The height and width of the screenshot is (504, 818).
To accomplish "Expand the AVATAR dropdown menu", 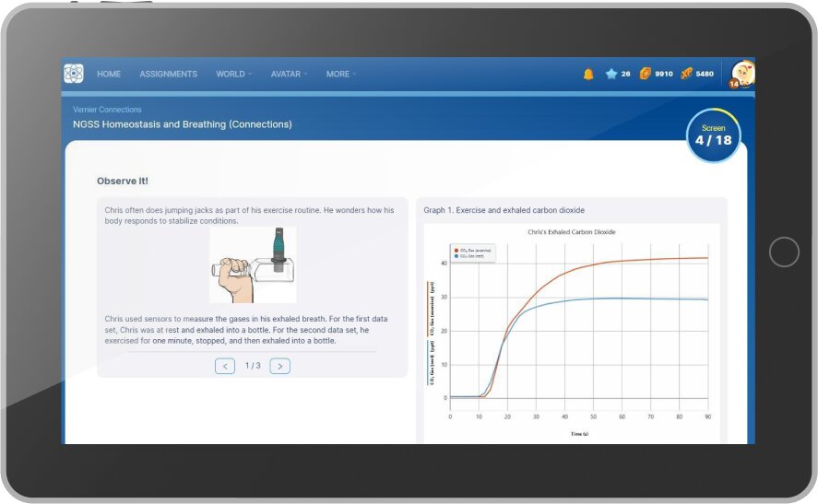I will click(289, 75).
